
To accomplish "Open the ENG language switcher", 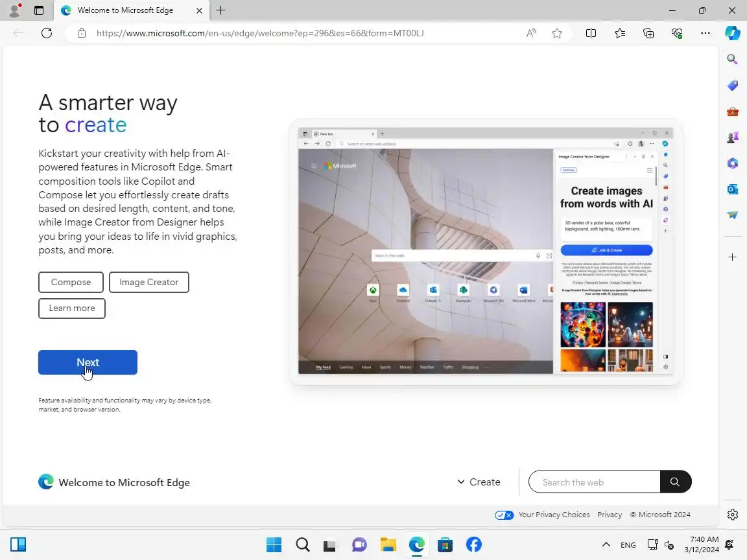I will click(x=628, y=544).
